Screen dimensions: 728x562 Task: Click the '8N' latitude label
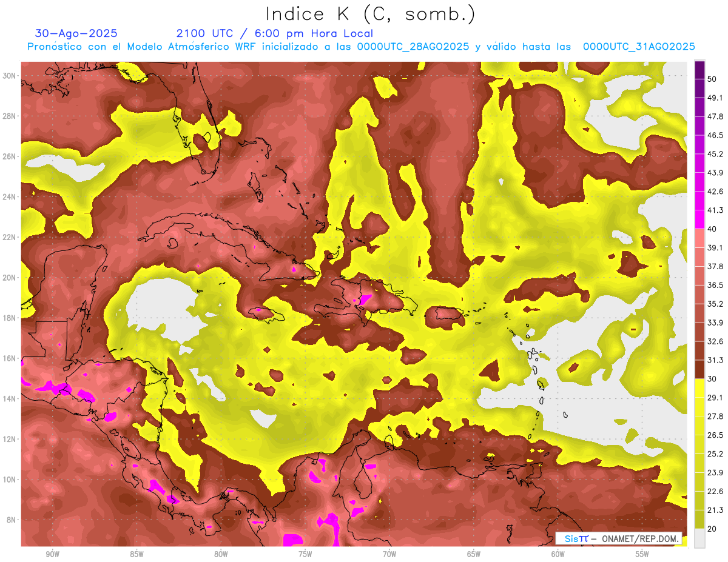point(12,520)
